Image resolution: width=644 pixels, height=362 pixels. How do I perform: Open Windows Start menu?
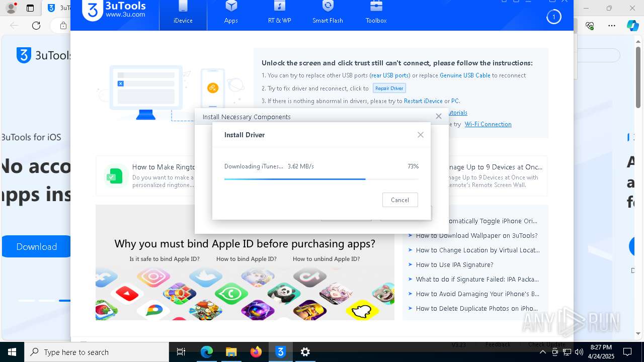tap(12, 352)
